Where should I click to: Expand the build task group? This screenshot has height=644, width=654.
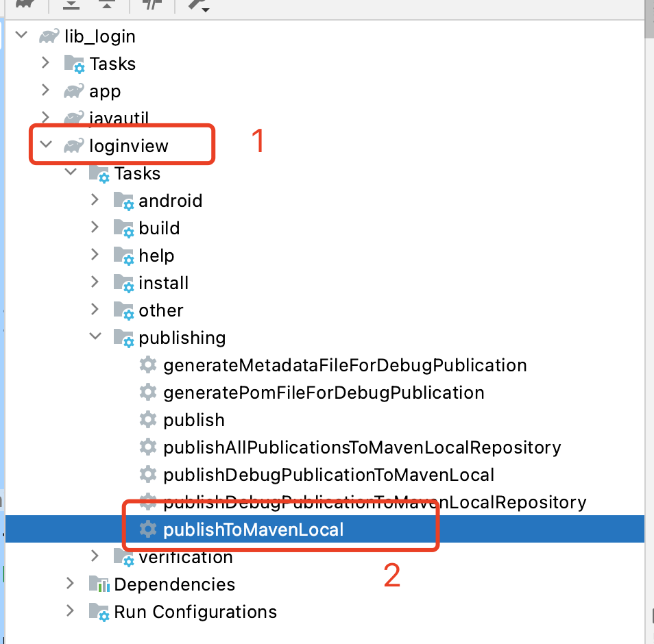[95, 227]
